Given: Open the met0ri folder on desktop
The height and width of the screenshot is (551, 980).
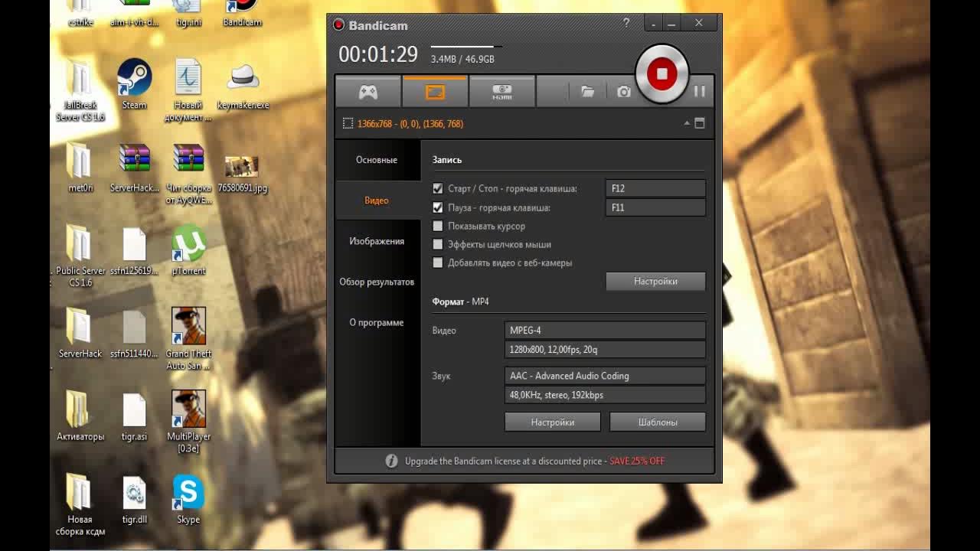Looking at the screenshot, I should pos(80,168).
